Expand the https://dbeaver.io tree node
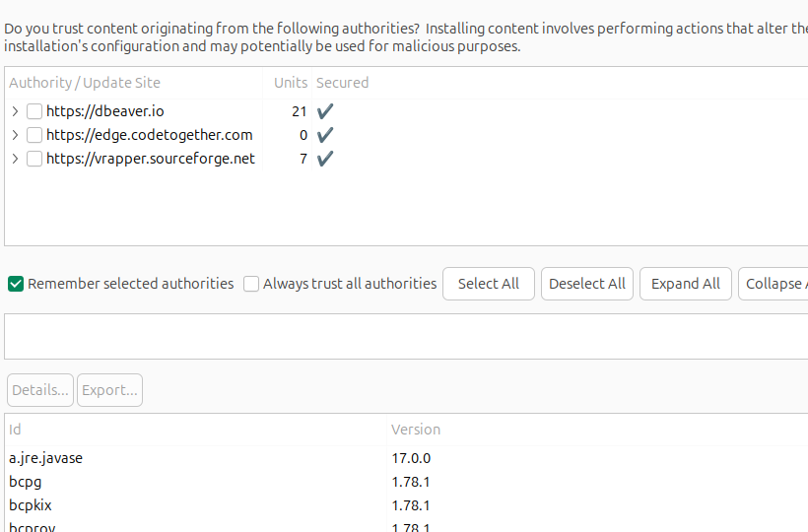This screenshot has width=808, height=532. 15,111
